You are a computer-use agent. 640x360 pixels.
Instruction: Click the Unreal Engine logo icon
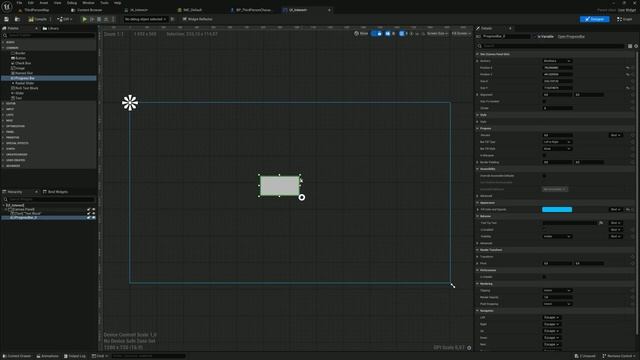[7, 7]
